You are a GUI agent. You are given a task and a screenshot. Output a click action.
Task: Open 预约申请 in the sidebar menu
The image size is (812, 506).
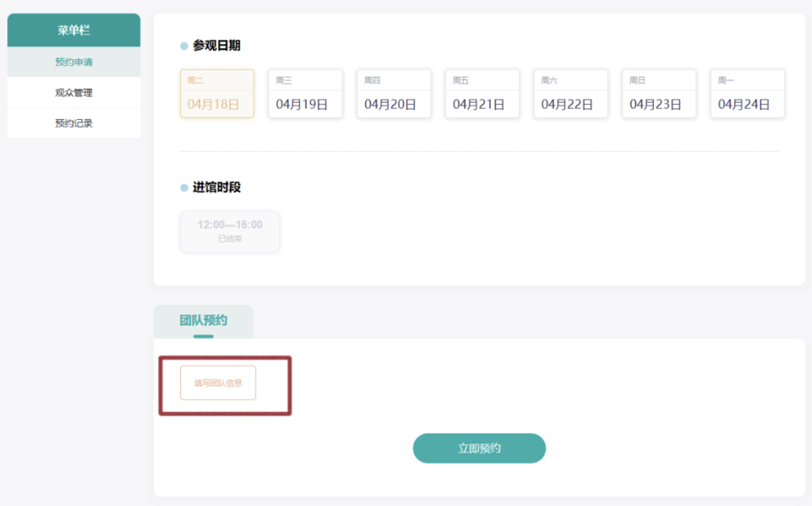tap(74, 62)
